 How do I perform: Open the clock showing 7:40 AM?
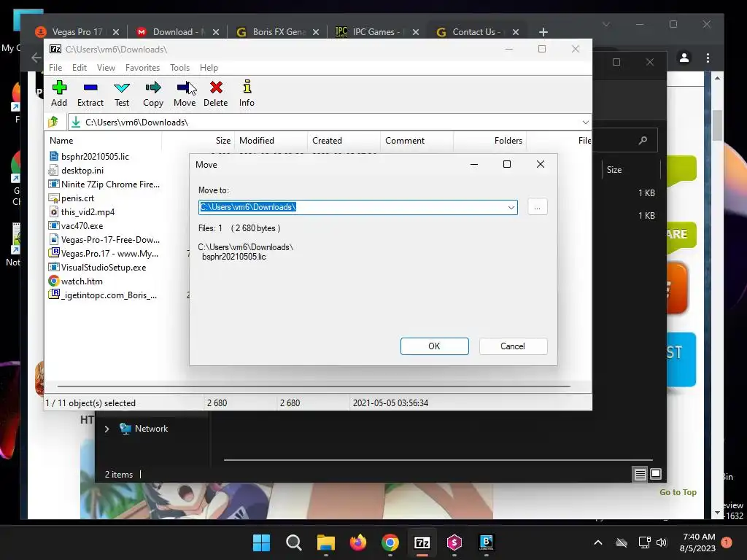pyautogui.click(x=698, y=542)
